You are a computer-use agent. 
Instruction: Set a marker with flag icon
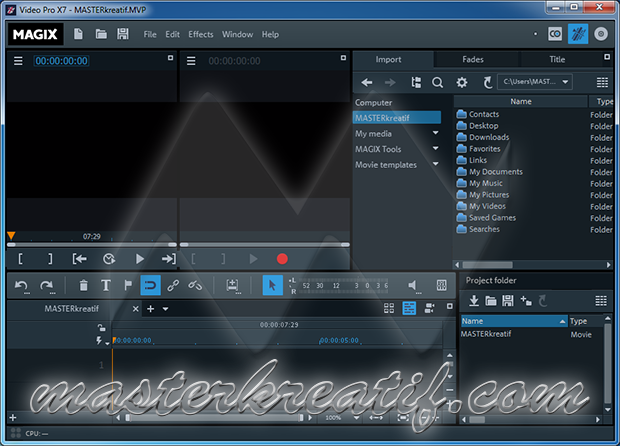point(128,285)
